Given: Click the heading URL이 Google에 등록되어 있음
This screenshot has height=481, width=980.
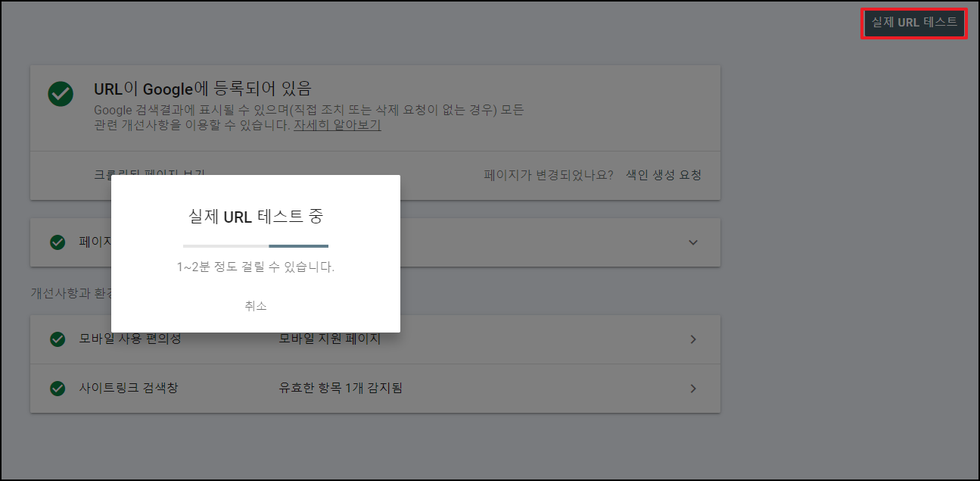Looking at the screenshot, I should 203,88.
